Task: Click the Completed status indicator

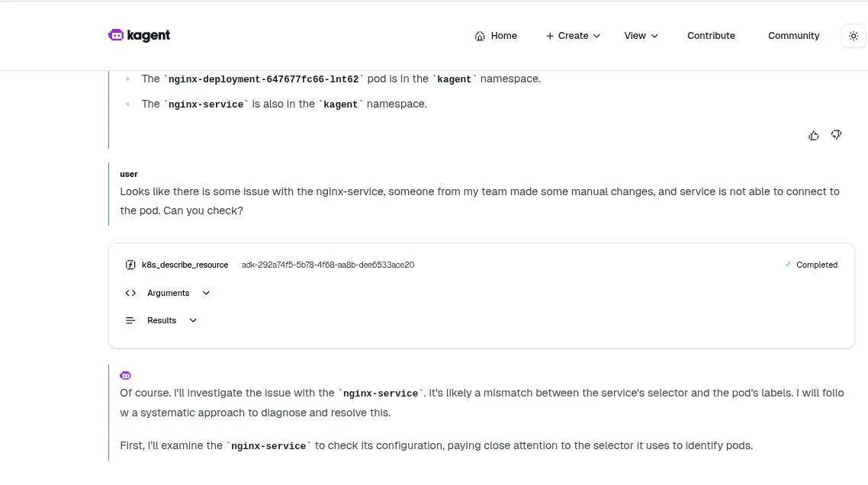Action: pos(811,265)
